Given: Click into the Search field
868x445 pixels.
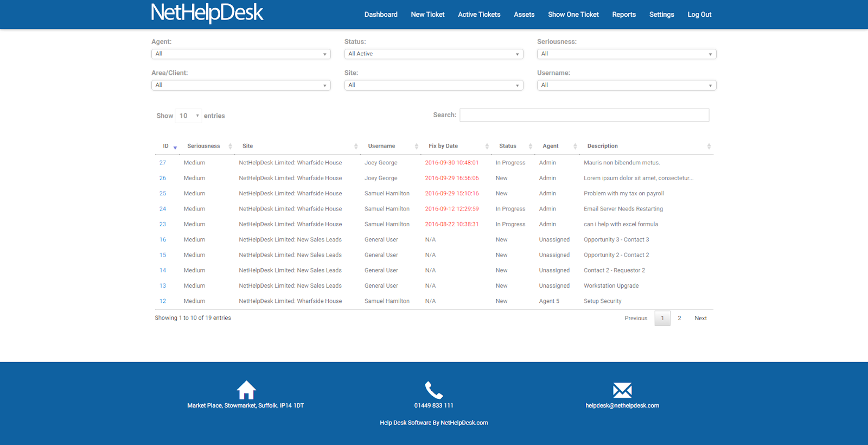Looking at the screenshot, I should [x=584, y=115].
